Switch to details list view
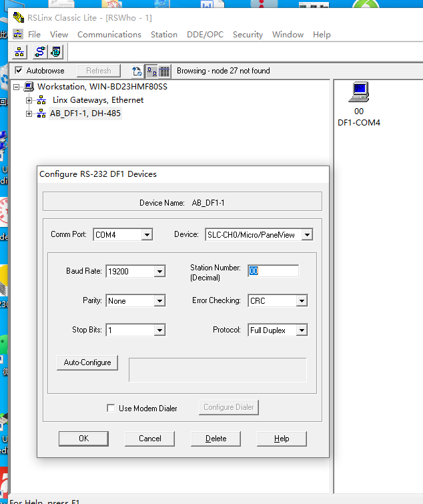This screenshot has height=504, width=423. point(164,71)
